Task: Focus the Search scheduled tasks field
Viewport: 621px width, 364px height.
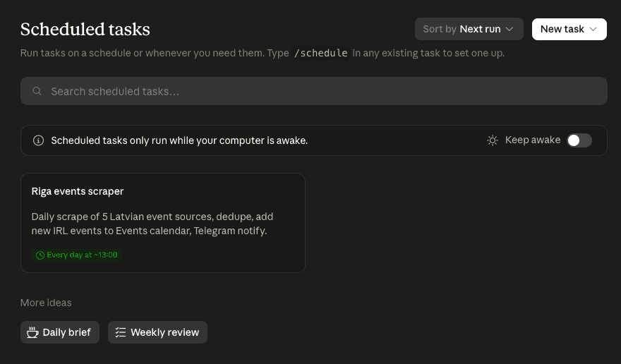Action: point(313,91)
